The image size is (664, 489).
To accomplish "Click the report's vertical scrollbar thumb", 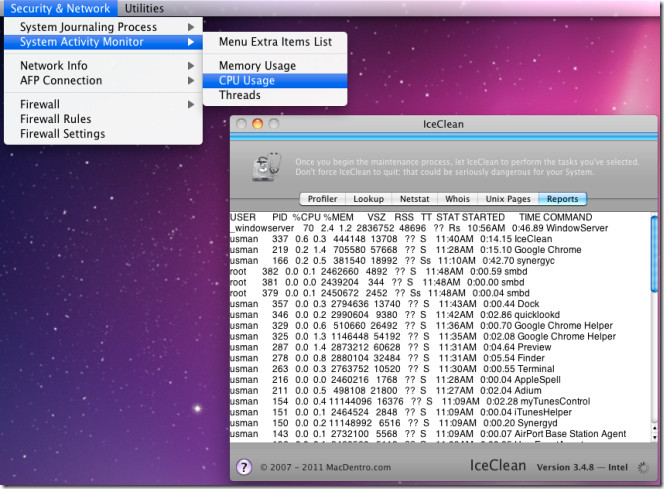I will pos(655,254).
